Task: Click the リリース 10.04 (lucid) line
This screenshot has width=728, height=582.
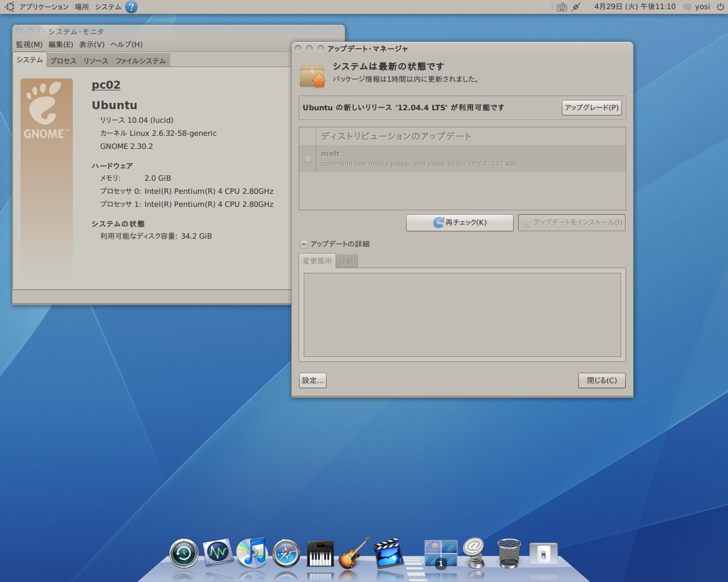Action: (x=136, y=120)
